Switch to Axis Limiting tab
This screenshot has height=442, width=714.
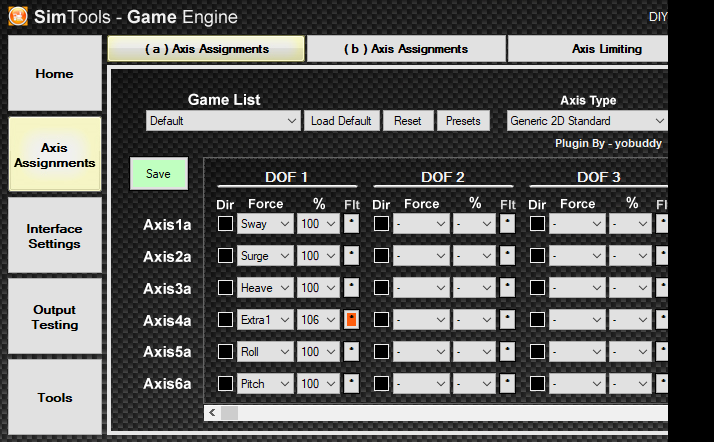[588, 49]
